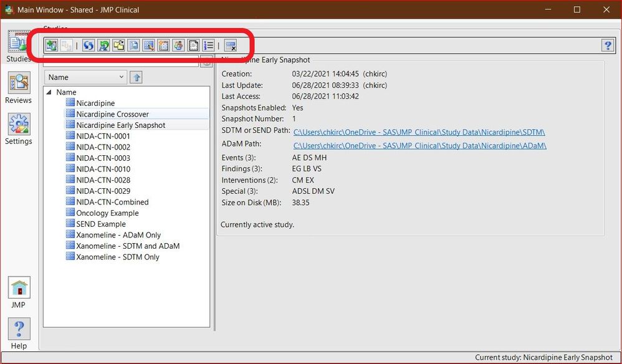This screenshot has height=364, width=622.
Task: Click the Special value ADSL DM SV
Action: [x=313, y=191]
